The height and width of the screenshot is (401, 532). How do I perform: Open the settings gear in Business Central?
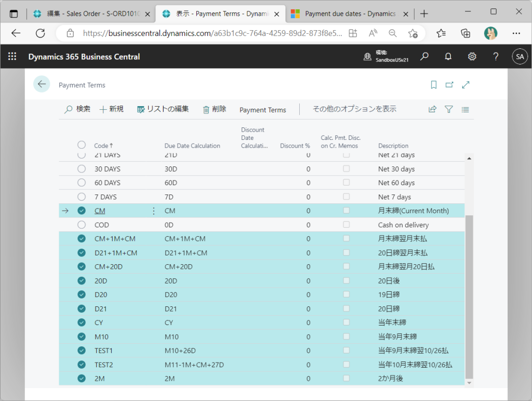(472, 56)
